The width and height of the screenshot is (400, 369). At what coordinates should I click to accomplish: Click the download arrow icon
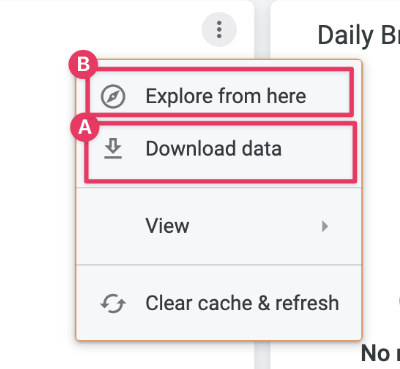(x=113, y=149)
